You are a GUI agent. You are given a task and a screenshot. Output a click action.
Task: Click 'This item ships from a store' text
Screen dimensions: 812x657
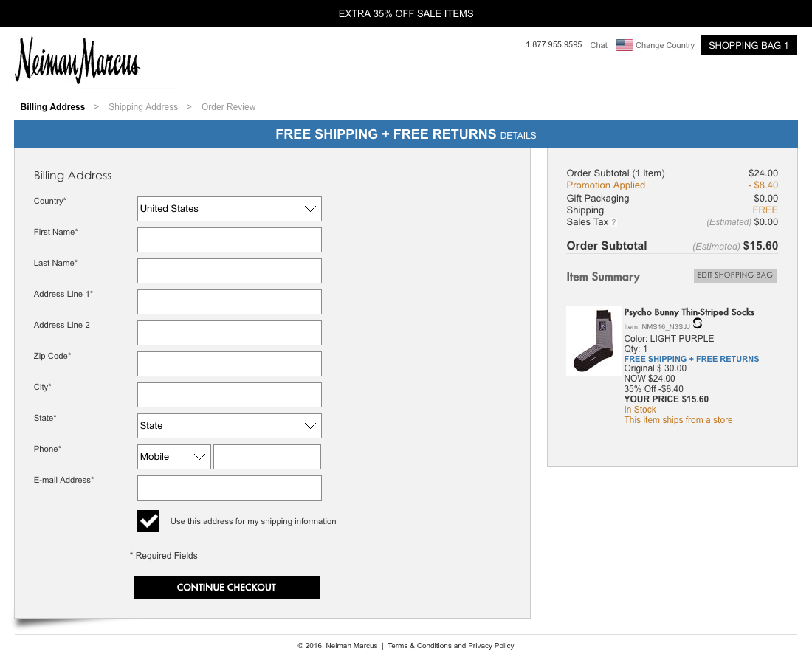coord(678,420)
